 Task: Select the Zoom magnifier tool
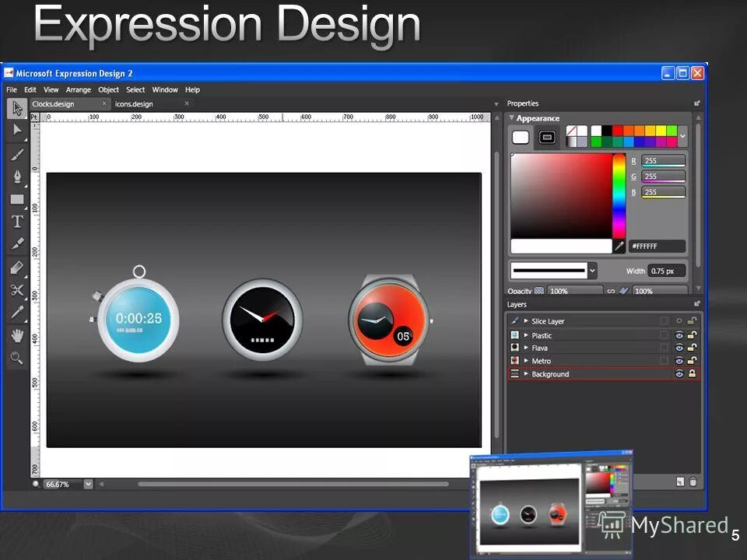(x=17, y=358)
